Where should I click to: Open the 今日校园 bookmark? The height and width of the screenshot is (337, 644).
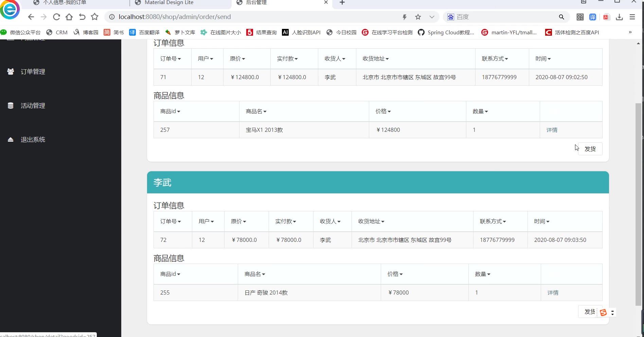click(x=341, y=32)
